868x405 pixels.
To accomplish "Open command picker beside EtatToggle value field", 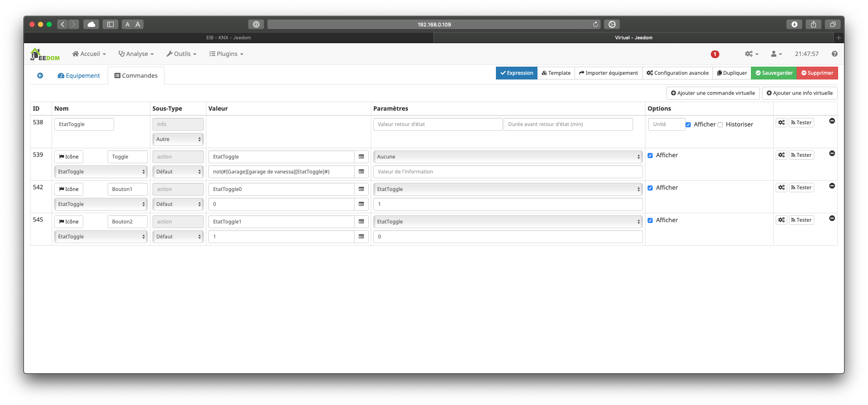I will pos(361,157).
